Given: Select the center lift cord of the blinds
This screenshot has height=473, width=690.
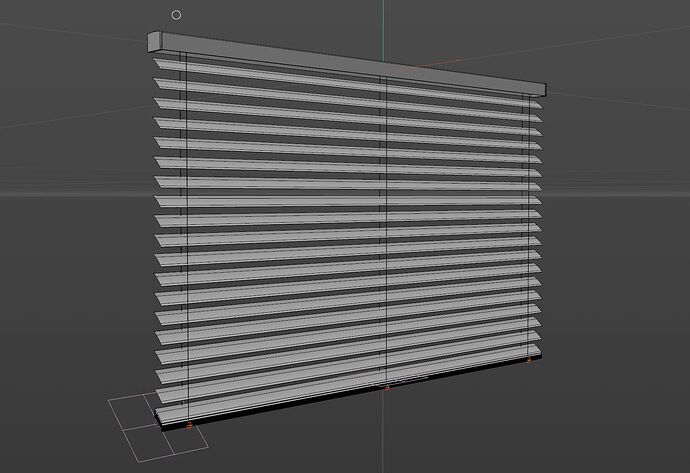Looking at the screenshot, I should (386, 231).
